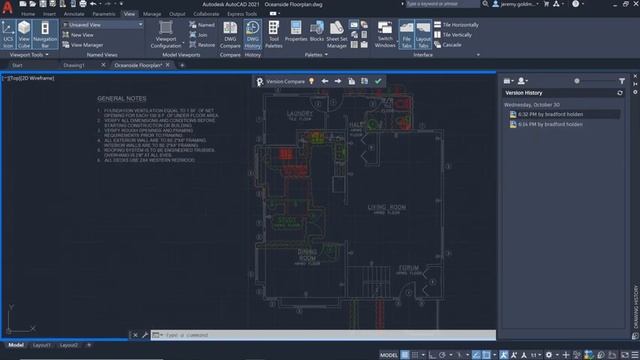Click the Plot printer icon in quick access toolbar

[83, 4]
